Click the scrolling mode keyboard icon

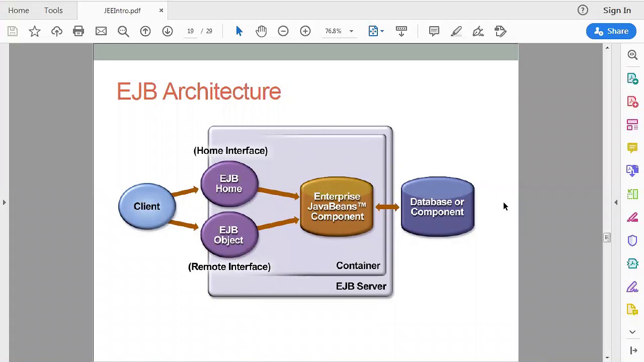click(x=401, y=31)
